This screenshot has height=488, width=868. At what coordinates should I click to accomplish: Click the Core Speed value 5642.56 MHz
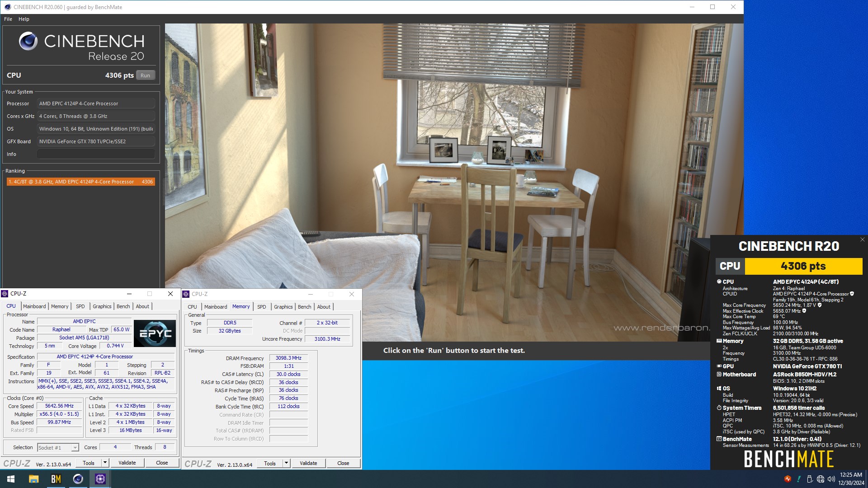tap(59, 406)
